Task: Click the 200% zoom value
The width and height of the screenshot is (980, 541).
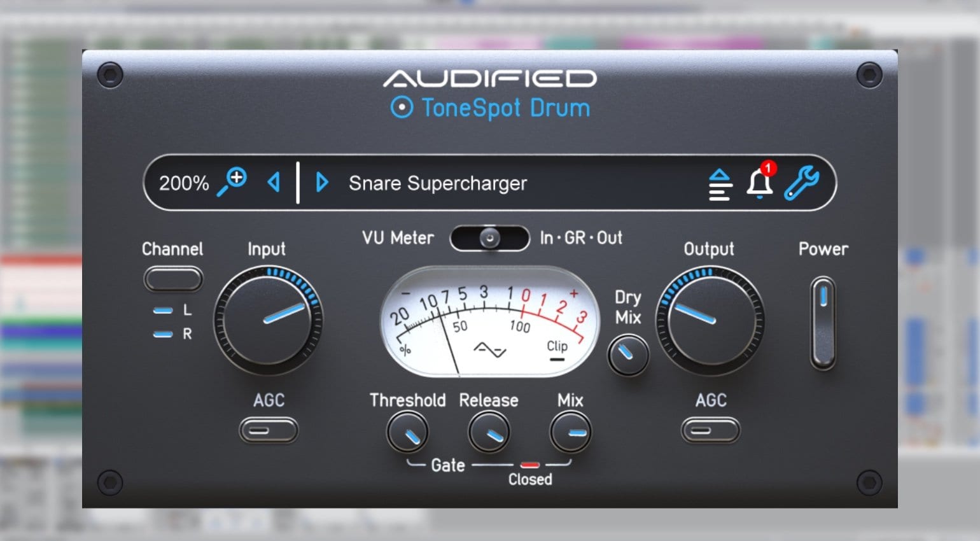Action: coord(183,183)
